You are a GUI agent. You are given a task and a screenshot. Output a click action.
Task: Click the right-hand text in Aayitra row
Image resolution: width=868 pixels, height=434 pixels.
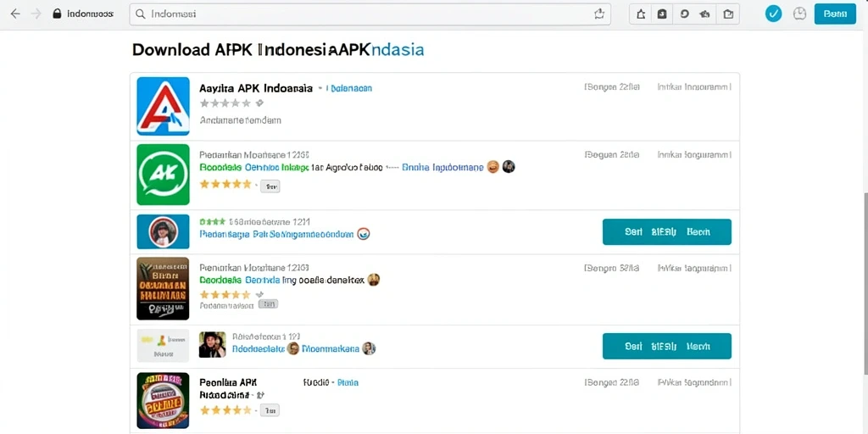[x=694, y=87]
